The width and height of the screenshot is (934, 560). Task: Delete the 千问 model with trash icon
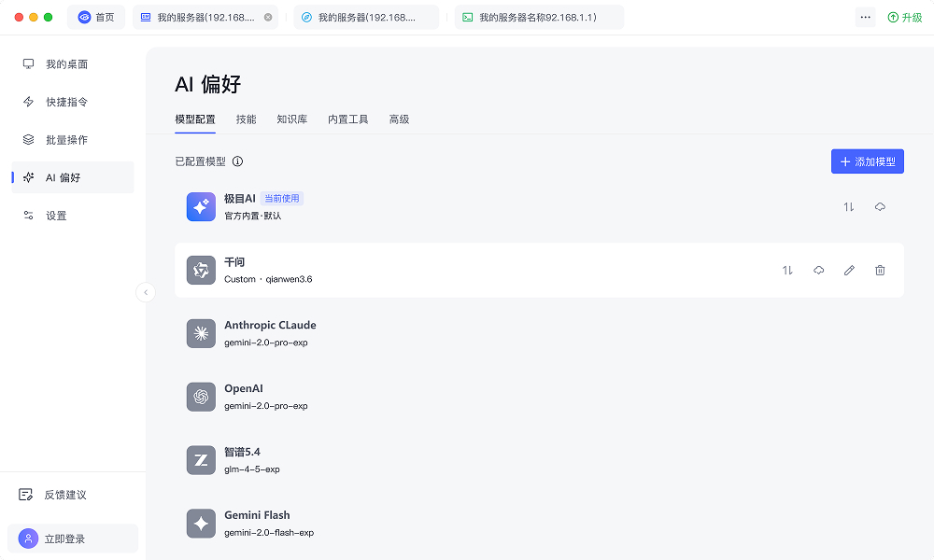880,270
